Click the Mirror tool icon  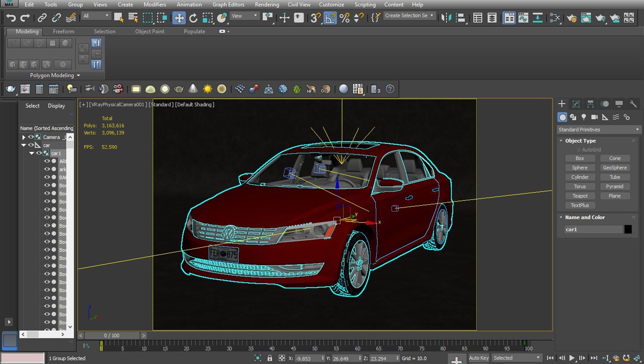pos(446,18)
